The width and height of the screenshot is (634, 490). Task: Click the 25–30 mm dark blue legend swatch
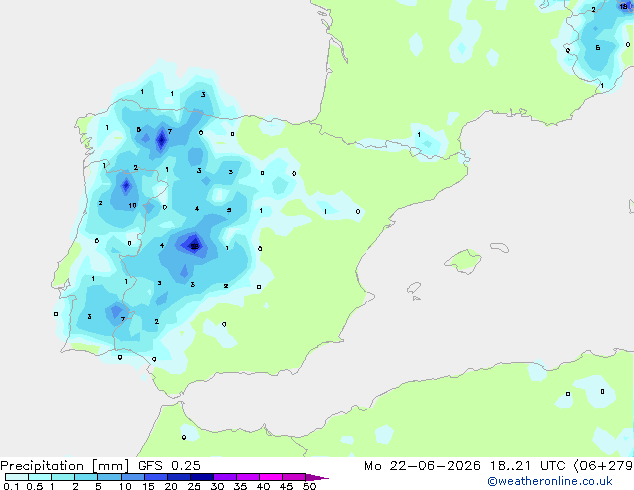click(202, 477)
